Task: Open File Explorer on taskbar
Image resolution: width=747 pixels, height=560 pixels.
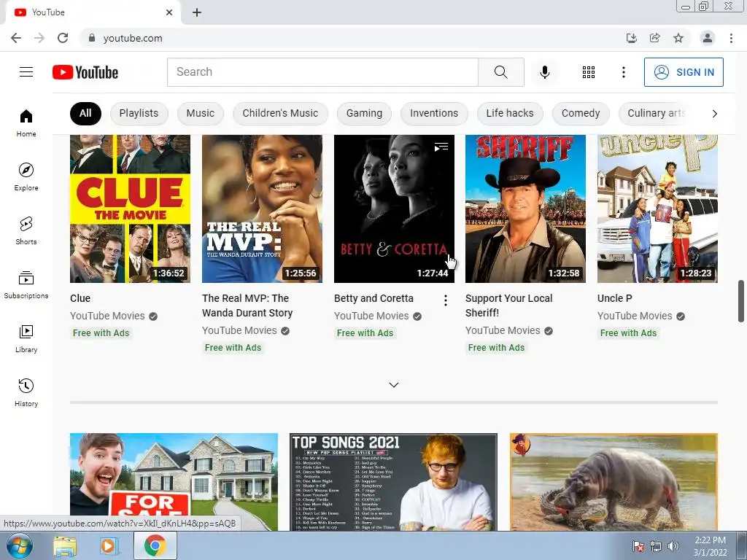Action: point(65,546)
